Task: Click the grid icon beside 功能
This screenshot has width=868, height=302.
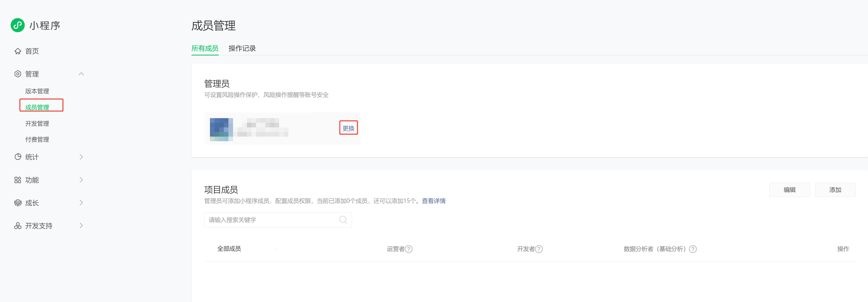Action: (x=17, y=180)
